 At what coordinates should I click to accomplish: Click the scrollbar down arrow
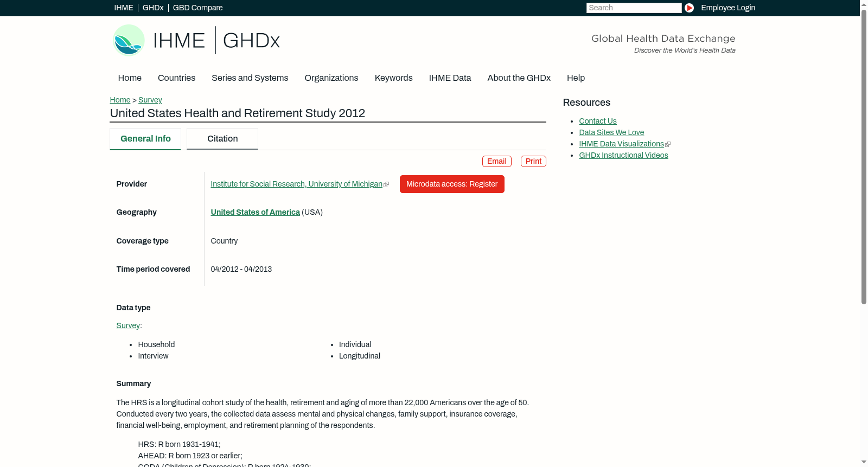864,463
